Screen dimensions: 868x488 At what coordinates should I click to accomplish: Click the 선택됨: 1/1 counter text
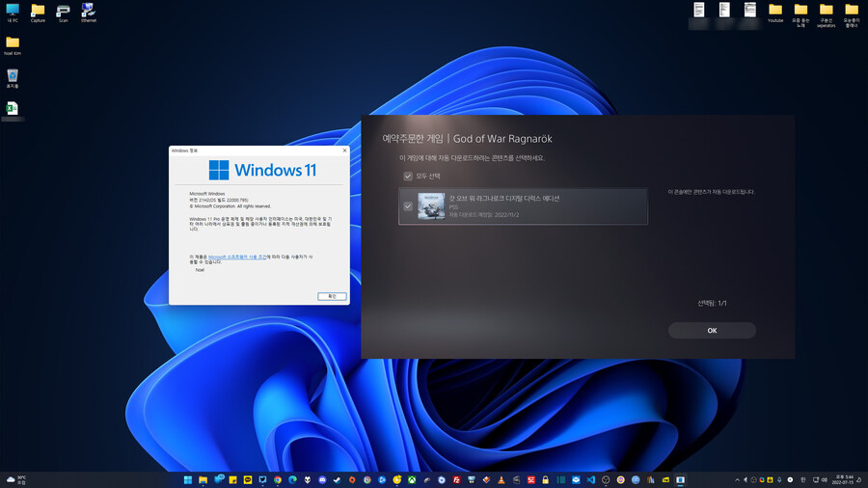coord(712,303)
